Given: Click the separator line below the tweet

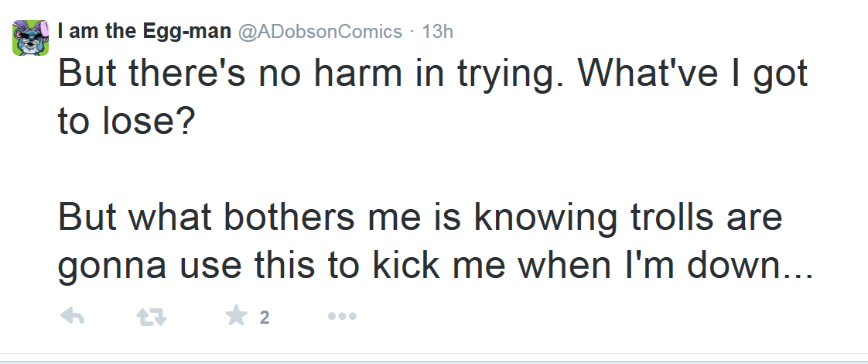Looking at the screenshot, I should (x=434, y=353).
